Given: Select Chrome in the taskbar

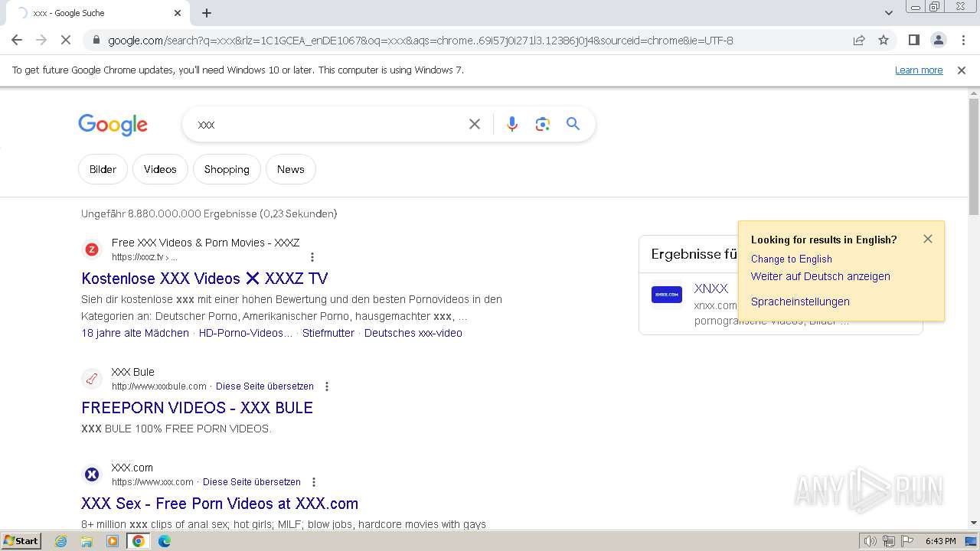Looking at the screenshot, I should 139,541.
